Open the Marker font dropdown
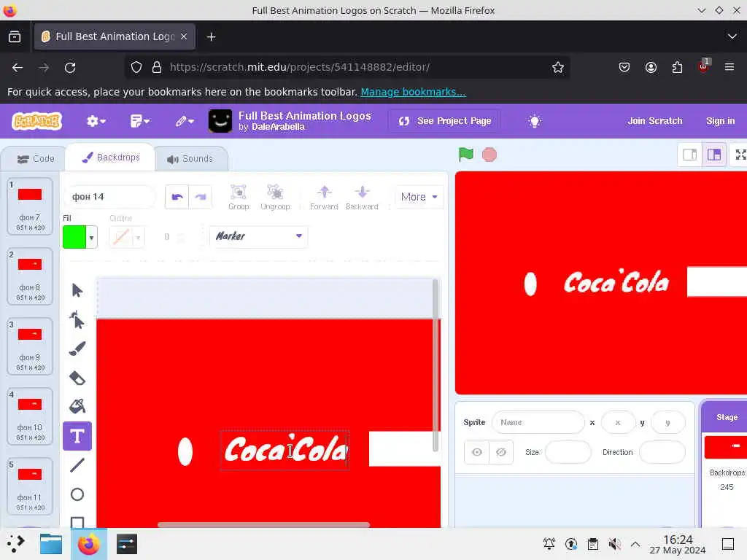This screenshot has height=560, width=747. click(x=259, y=236)
